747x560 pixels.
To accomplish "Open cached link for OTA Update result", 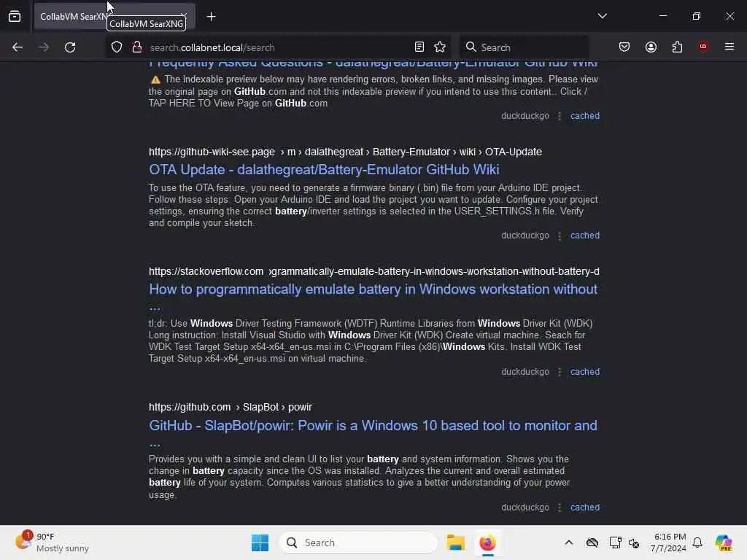I will point(585,236).
